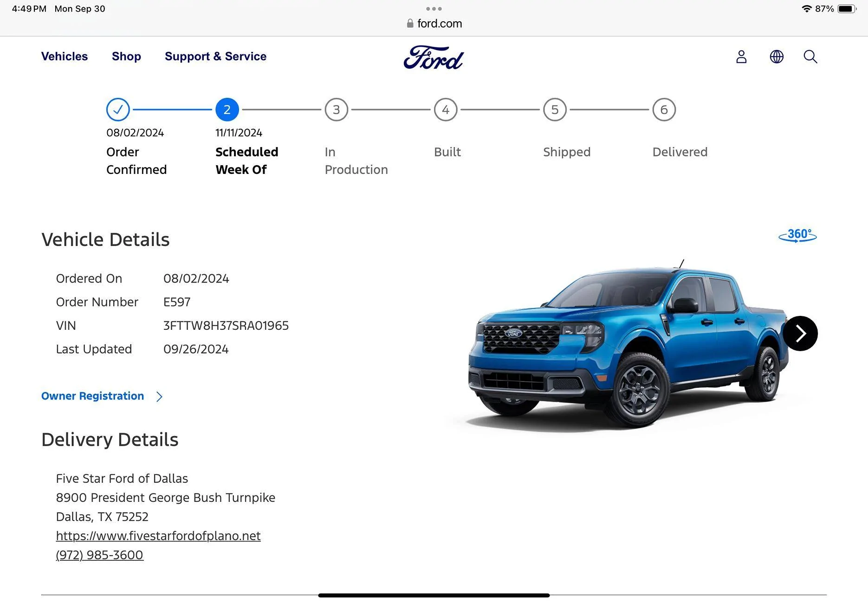Open the Shop menu
Screen dimensions: 868x603
(126, 56)
